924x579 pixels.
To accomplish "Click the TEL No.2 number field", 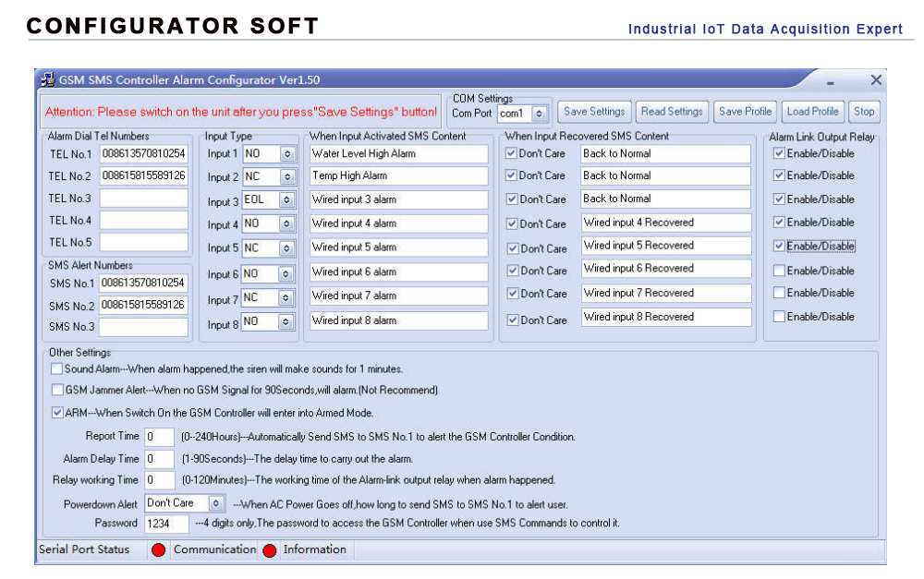I will click(144, 175).
